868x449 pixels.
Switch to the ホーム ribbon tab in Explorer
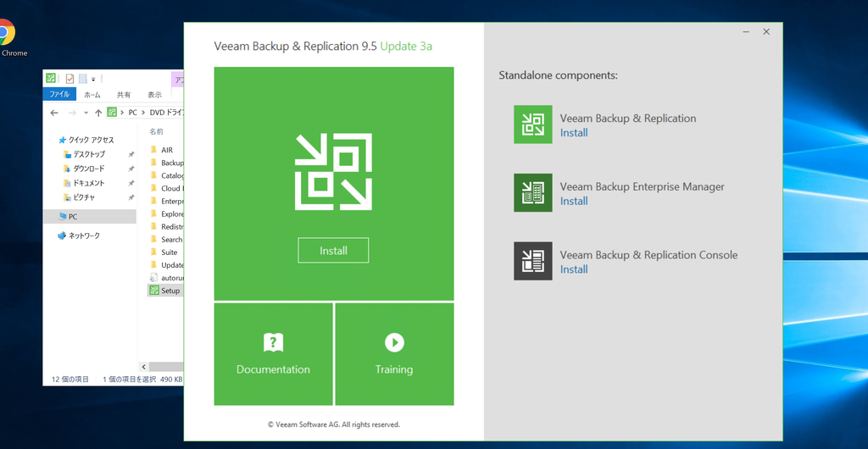tap(92, 95)
